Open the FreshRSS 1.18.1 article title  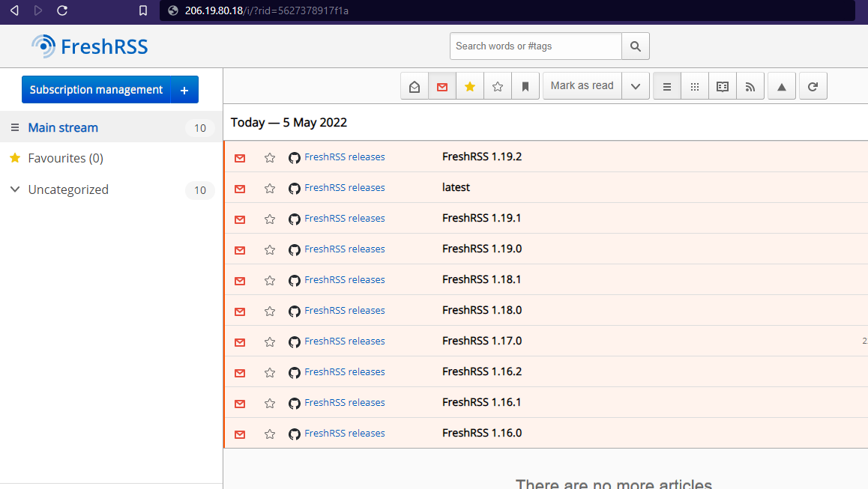(x=482, y=279)
